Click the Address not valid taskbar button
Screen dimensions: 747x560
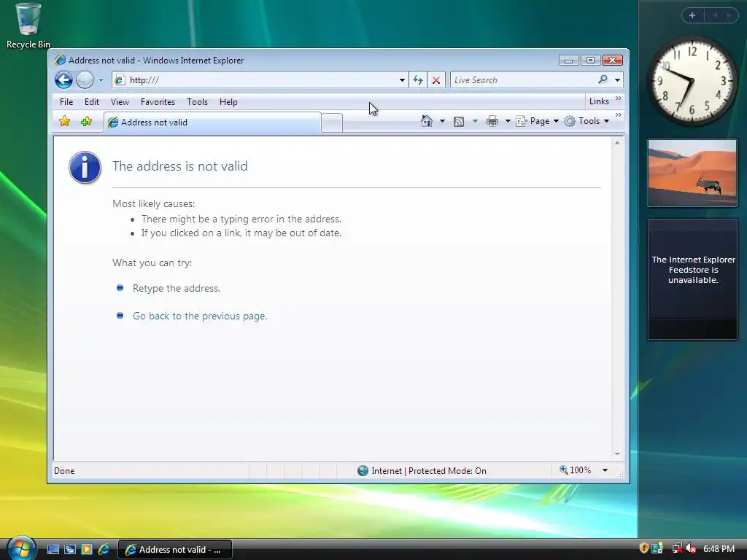tap(175, 550)
